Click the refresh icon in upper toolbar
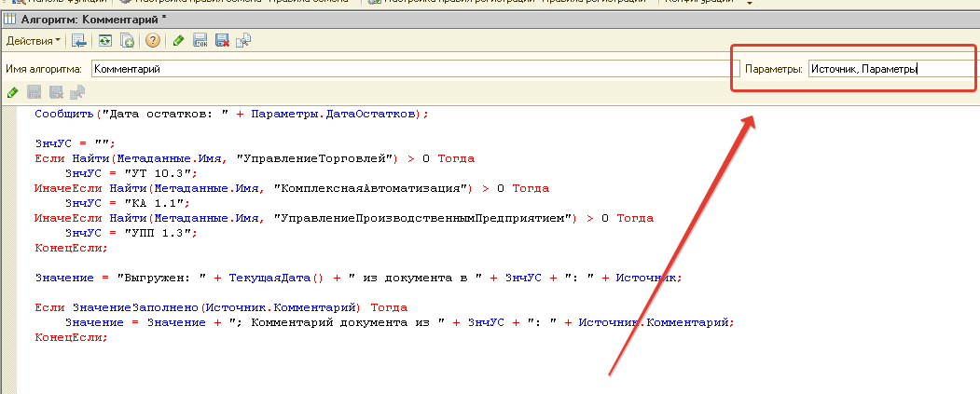980x394 pixels. pos(105,41)
